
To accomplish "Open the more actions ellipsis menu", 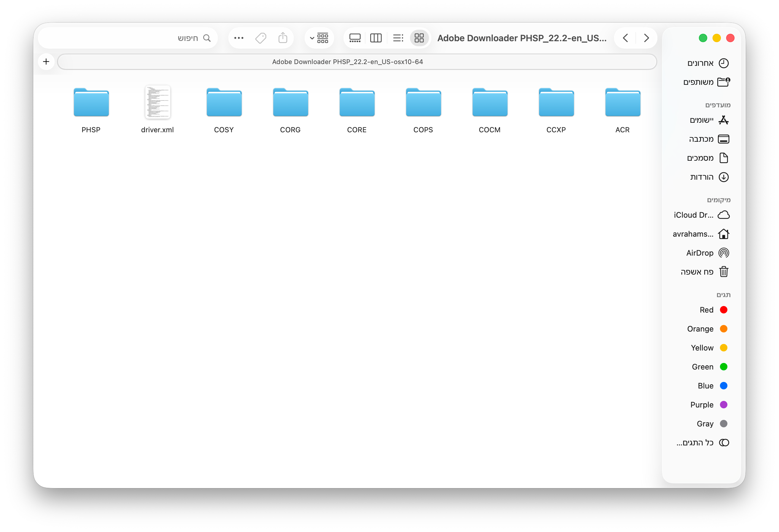I will point(239,38).
